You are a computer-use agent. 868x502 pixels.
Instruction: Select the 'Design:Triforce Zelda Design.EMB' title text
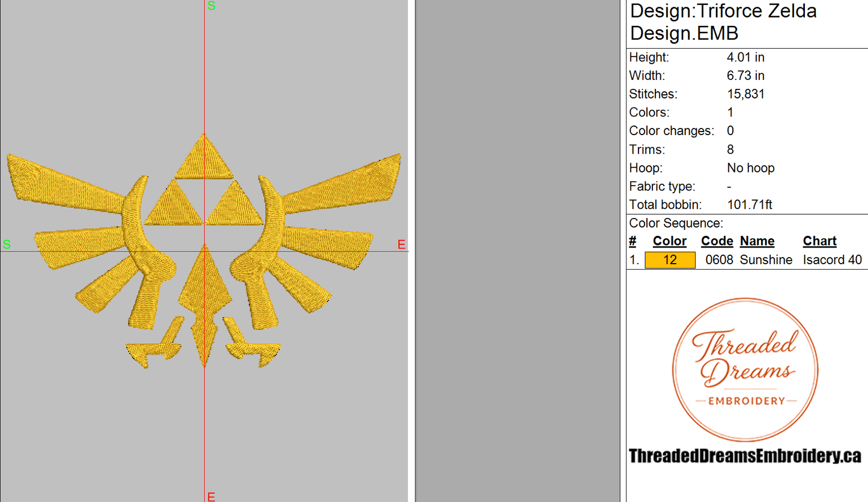pos(723,22)
